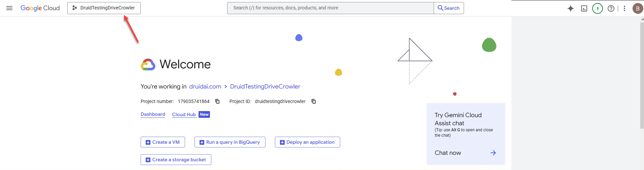Click the Try Gemini Cloud Assist chat heading

tap(458, 119)
